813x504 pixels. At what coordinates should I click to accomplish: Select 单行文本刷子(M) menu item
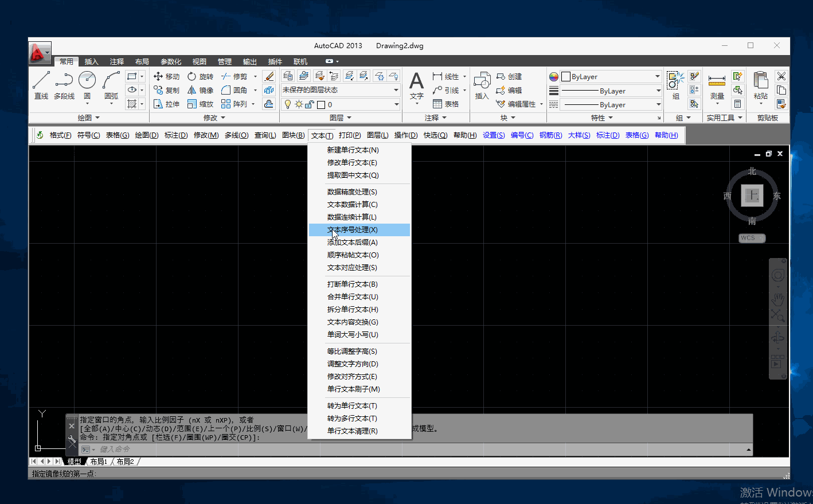[x=359, y=389]
